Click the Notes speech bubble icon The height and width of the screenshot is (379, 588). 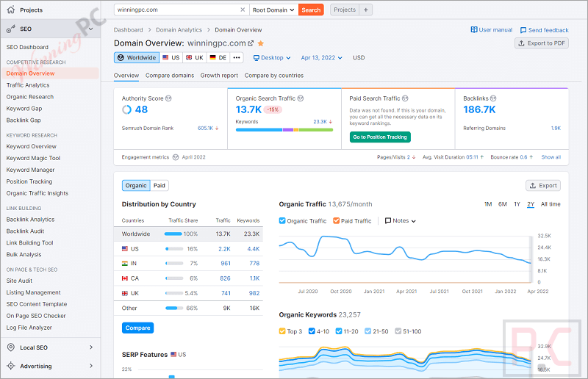(x=388, y=221)
